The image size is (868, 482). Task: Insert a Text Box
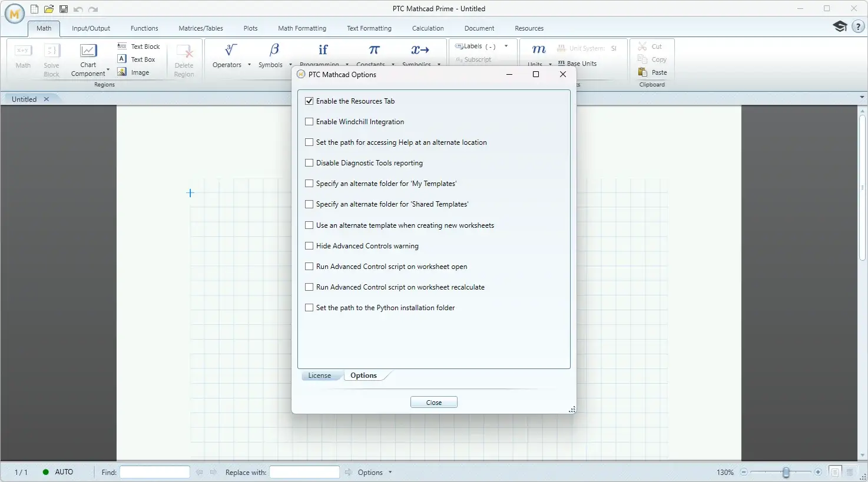click(x=136, y=59)
